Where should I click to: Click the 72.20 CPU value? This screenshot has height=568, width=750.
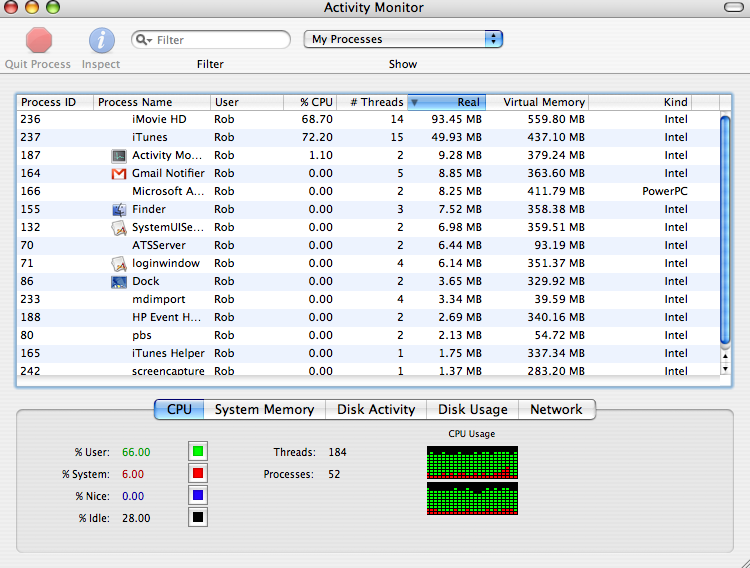pos(317,137)
